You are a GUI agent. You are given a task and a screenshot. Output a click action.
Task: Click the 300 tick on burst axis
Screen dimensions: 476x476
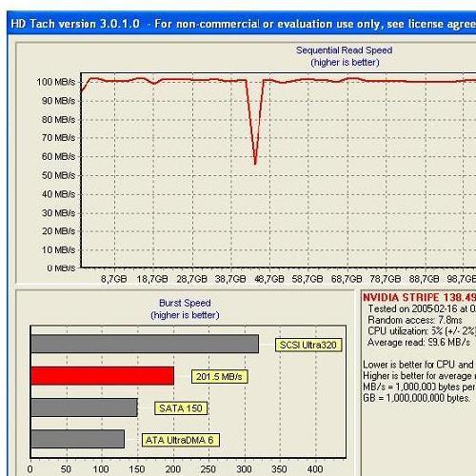(244, 469)
